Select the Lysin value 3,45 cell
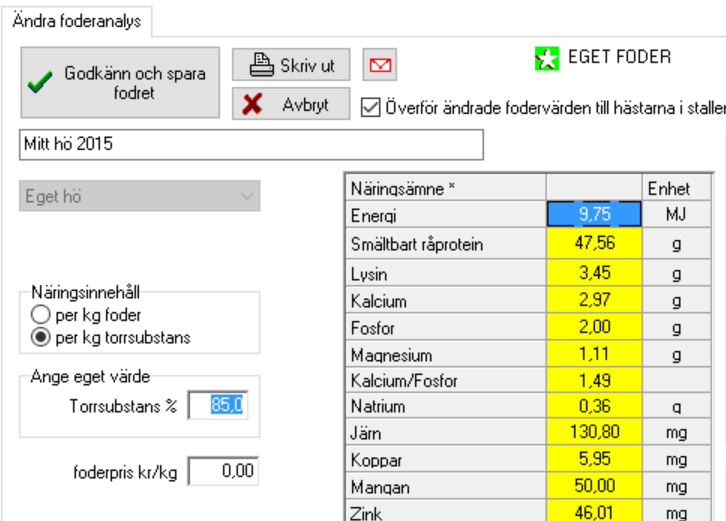Image resolution: width=726 pixels, height=521 pixels. pos(594,272)
